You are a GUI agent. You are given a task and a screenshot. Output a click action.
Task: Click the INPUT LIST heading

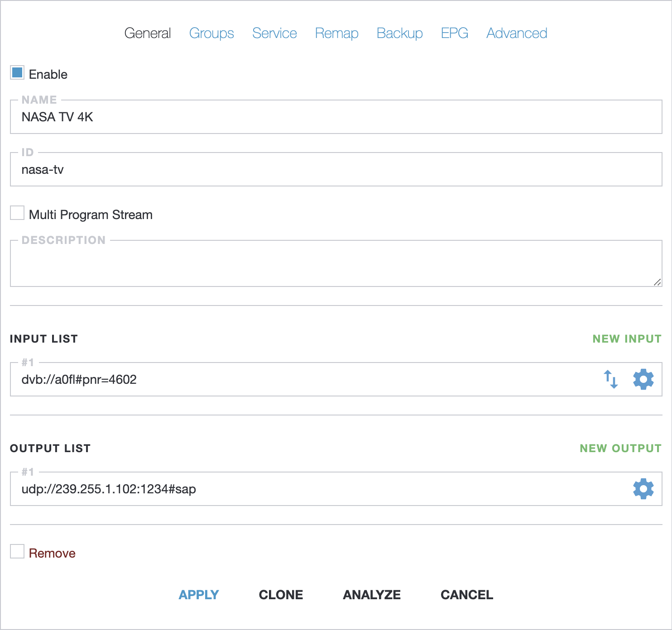(x=44, y=339)
